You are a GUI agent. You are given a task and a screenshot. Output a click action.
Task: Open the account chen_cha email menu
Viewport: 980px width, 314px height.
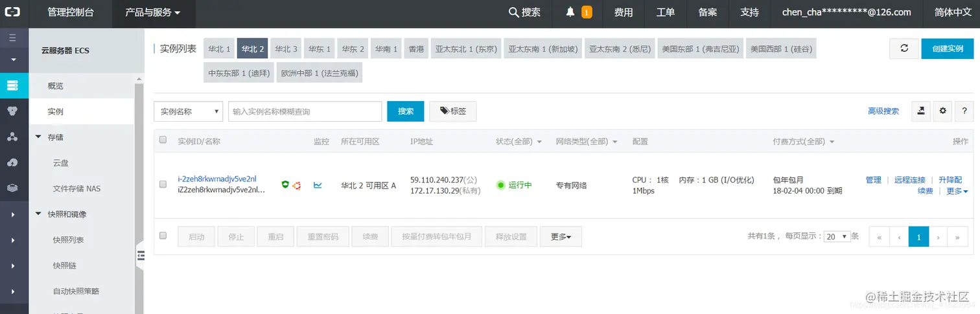(846, 12)
